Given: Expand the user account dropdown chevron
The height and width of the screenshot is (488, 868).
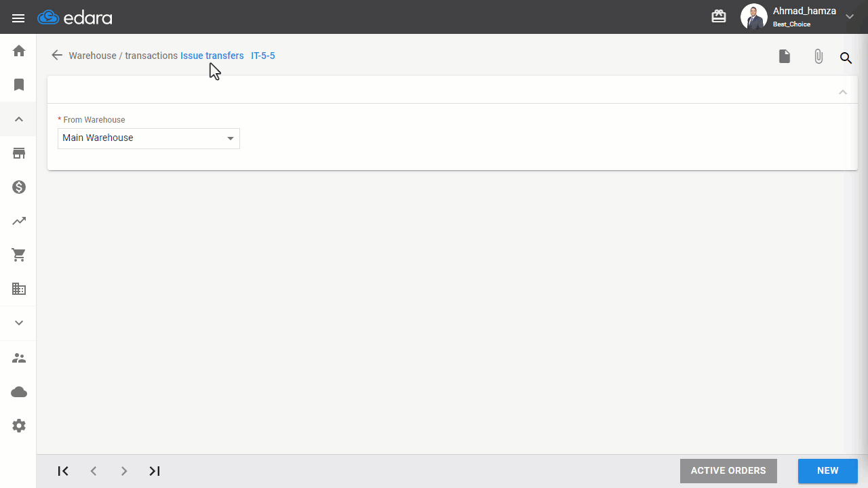Looking at the screenshot, I should tap(850, 17).
